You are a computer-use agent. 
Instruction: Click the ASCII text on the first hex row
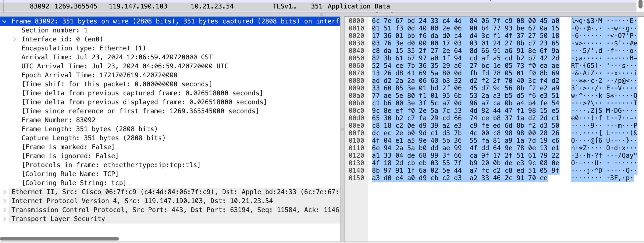604,21
